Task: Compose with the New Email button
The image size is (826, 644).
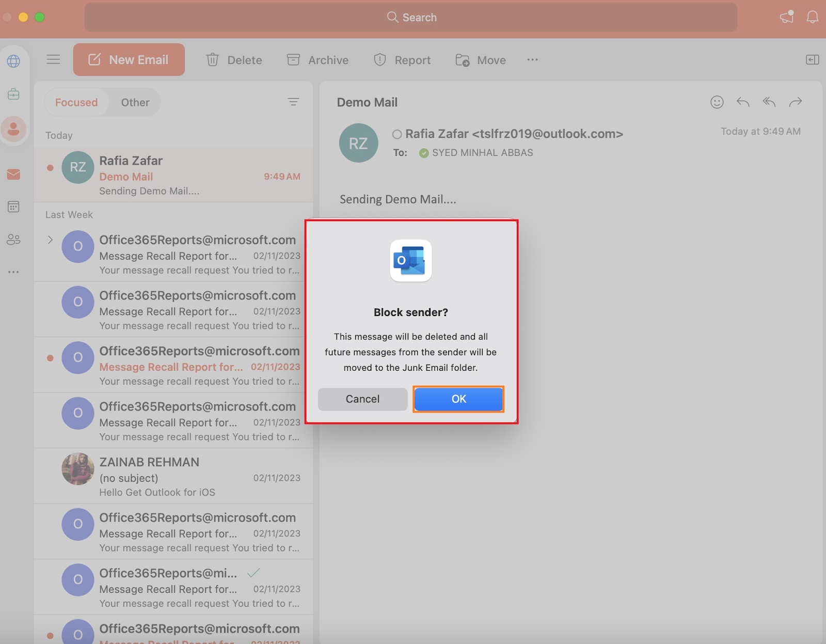Action: tap(129, 60)
